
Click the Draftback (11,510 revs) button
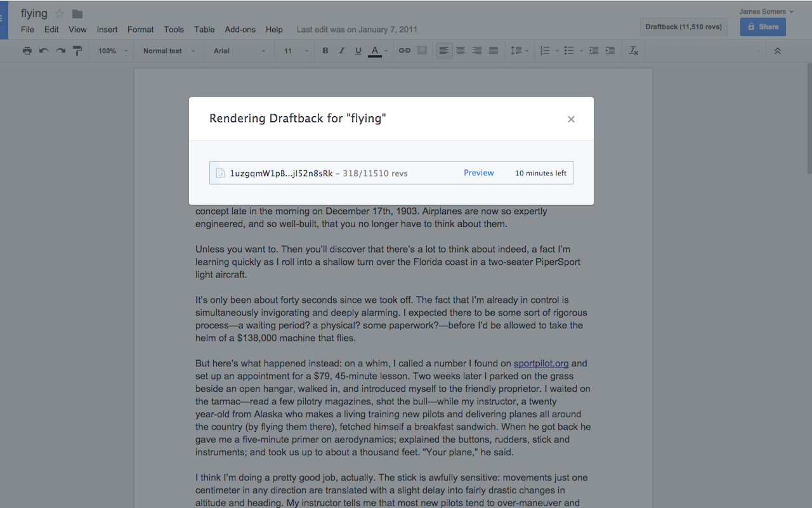pyautogui.click(x=684, y=27)
